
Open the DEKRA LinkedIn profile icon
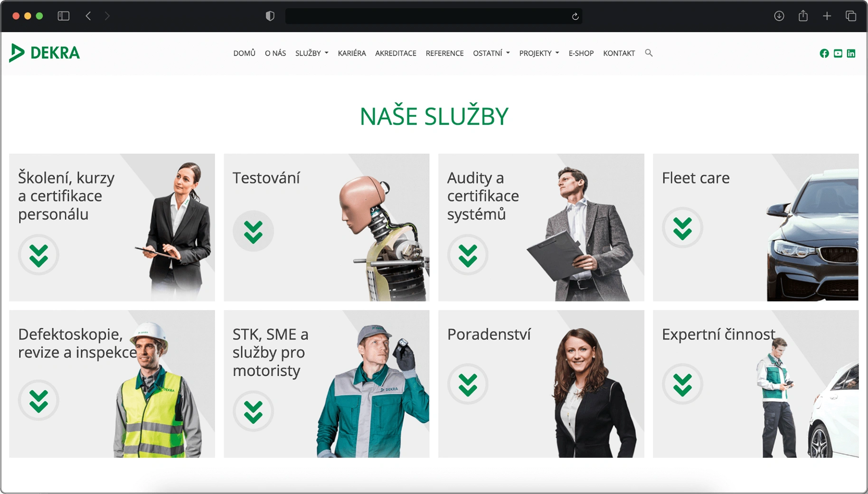(x=851, y=53)
